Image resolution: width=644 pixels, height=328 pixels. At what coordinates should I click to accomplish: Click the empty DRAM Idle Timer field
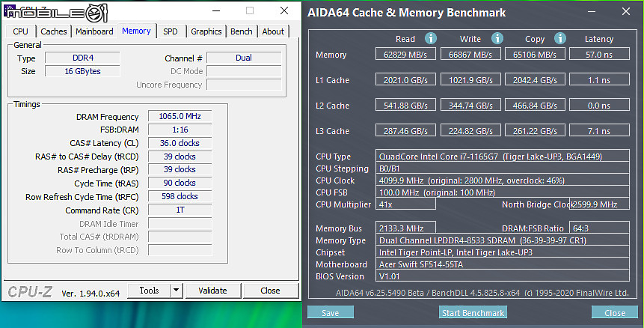(180, 224)
